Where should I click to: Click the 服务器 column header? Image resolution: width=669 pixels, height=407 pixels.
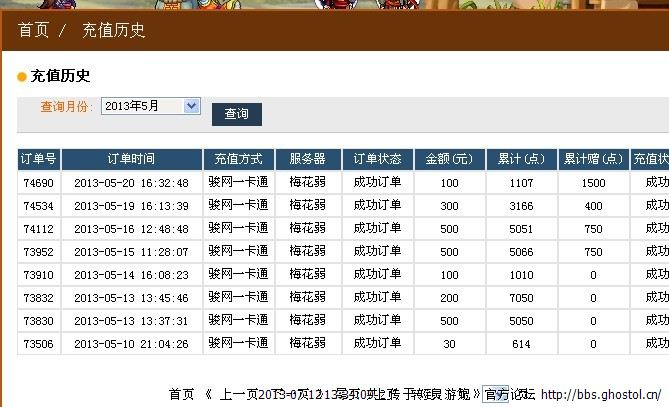[x=307, y=159]
